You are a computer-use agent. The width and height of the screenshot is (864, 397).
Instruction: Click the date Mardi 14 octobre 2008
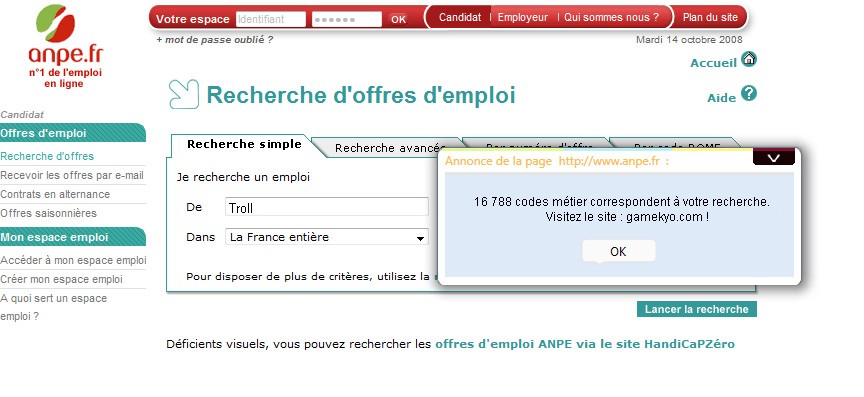point(689,40)
